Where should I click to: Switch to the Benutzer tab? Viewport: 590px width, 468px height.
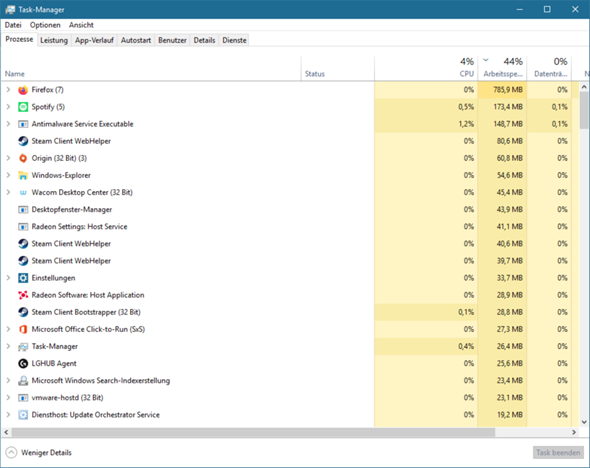[172, 40]
